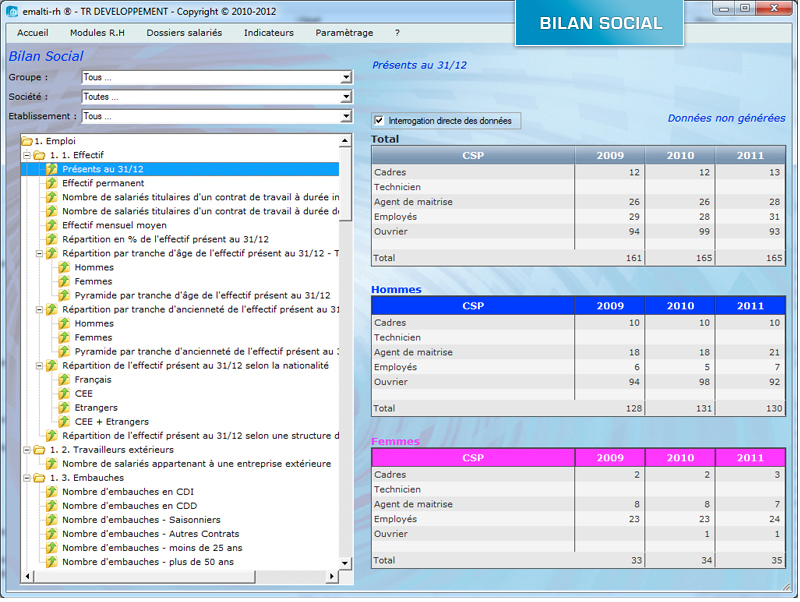The height and width of the screenshot is (602, 800).
Task: Click the folder icon next to 1. Emploi
Action: coord(27,141)
